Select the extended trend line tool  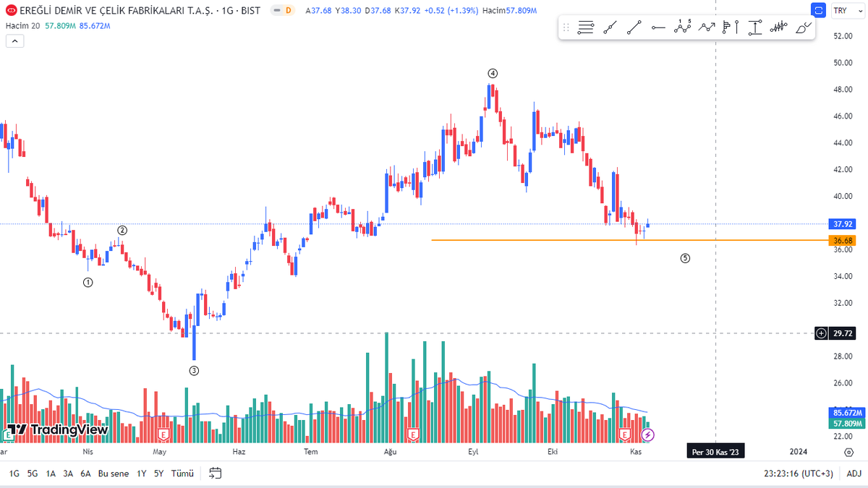tap(610, 28)
